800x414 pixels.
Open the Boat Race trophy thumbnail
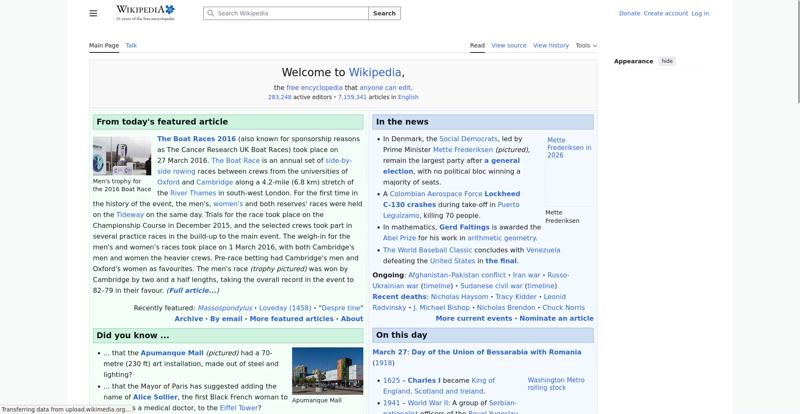point(122,156)
